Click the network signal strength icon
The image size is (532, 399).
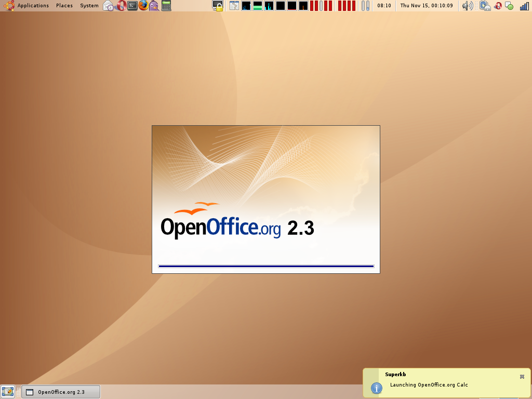pos(524,6)
